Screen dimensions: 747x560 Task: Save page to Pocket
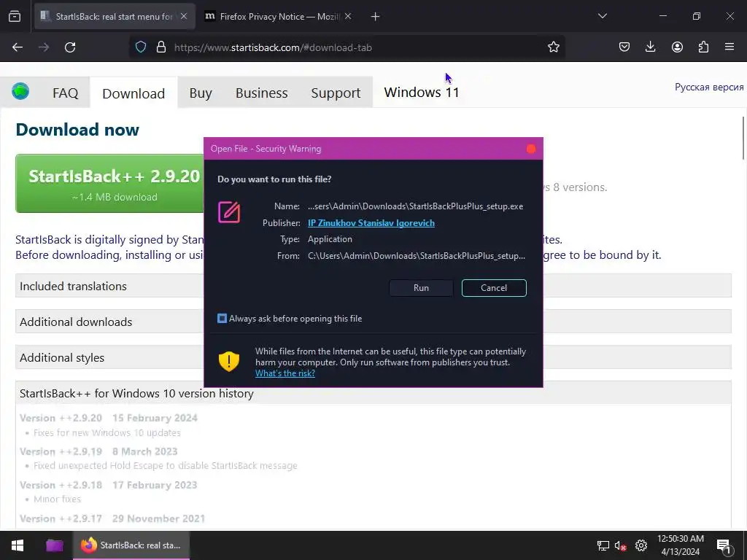coord(624,47)
